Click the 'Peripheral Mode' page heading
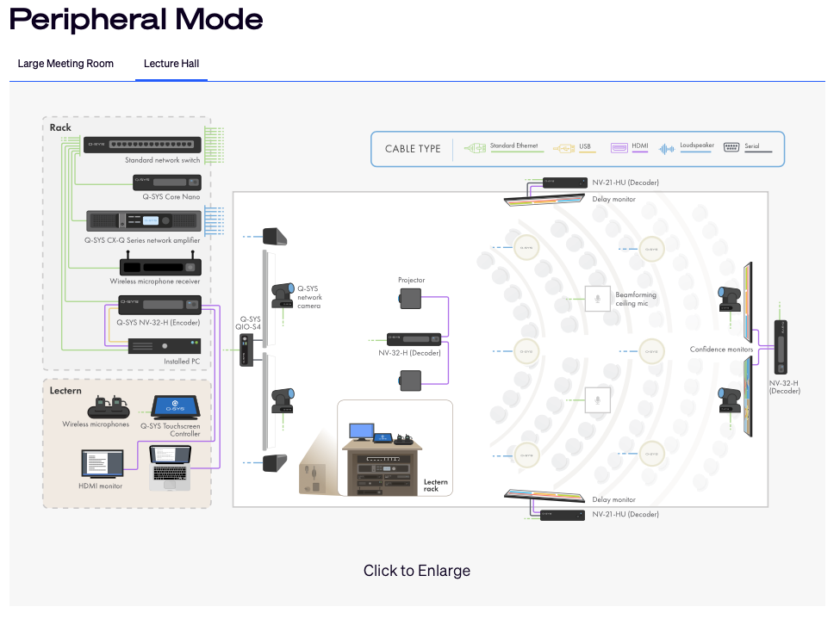This screenshot has width=840, height=619. [136, 20]
